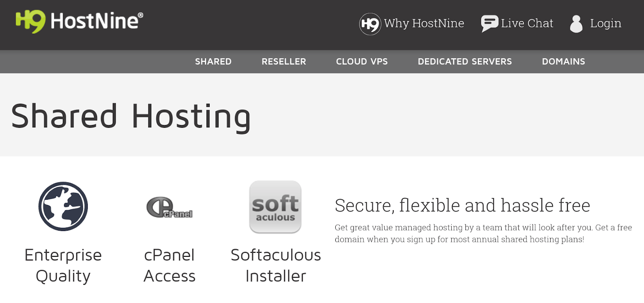Screen dimensions: 644x303
Task: Click the Enterprise Quality label
Action: coord(63,266)
